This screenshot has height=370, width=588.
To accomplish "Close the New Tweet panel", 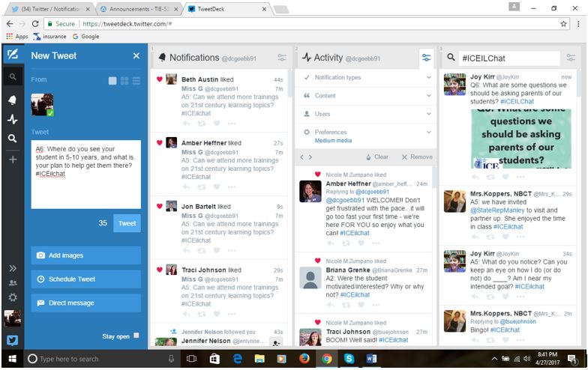I will pos(136,55).
